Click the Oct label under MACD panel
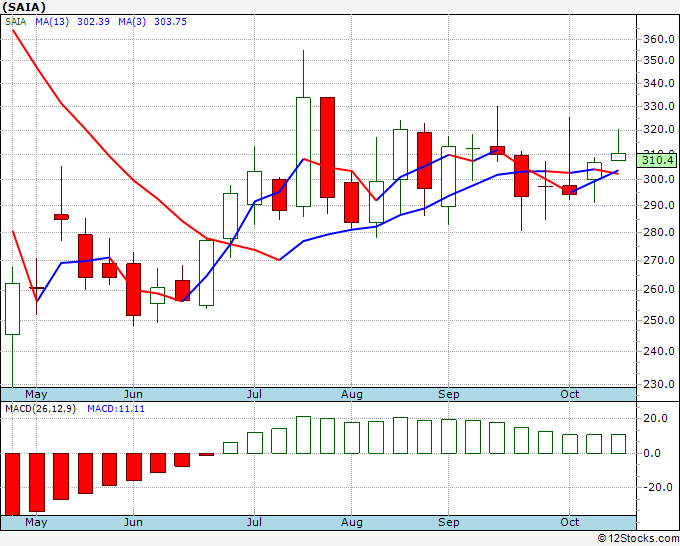The image size is (680, 546). click(569, 522)
